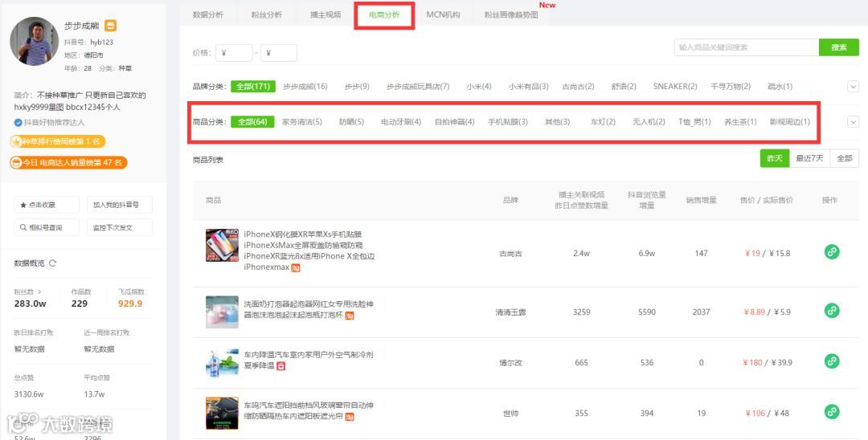The image size is (868, 440).
Task: Click 加入我的抖音号 button
Action: click(120, 205)
